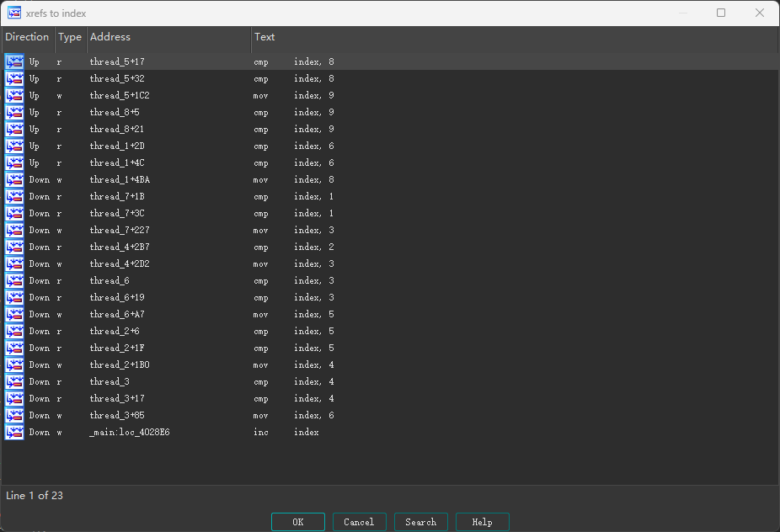Click the xref icon beside thread_5+1C2
Image resolution: width=780 pixels, height=532 pixels.
pos(14,95)
